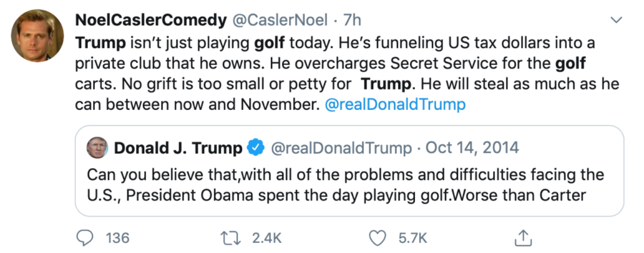
Task: Click the blue verified badge icon
Action: coord(256,147)
